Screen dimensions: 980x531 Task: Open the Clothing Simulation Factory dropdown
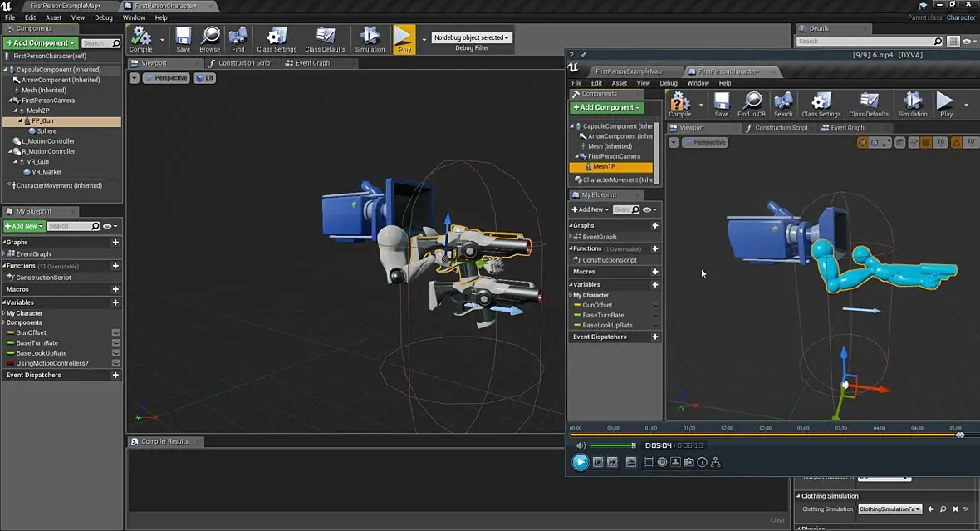pyautogui.click(x=889, y=509)
